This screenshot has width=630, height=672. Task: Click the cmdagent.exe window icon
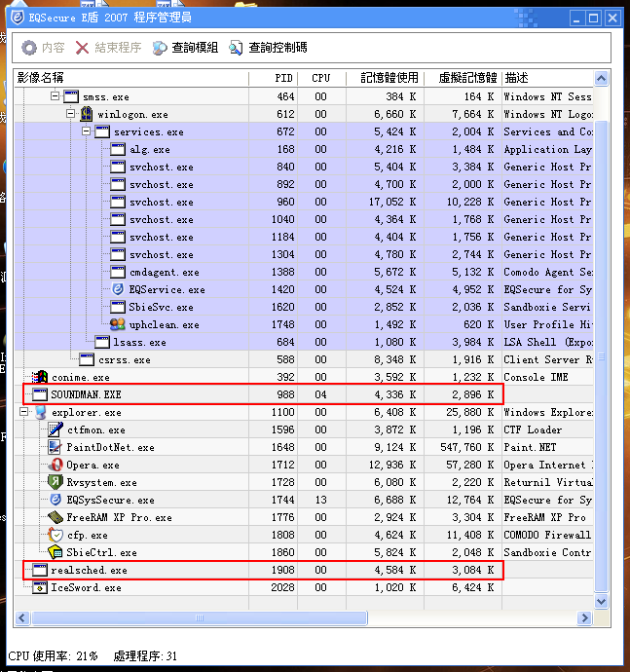click(118, 272)
